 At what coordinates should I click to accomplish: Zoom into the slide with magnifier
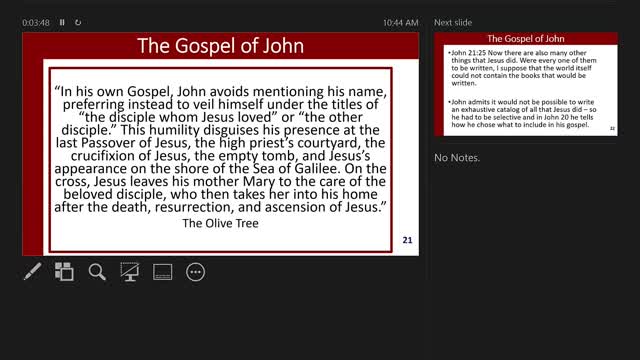(x=97, y=272)
